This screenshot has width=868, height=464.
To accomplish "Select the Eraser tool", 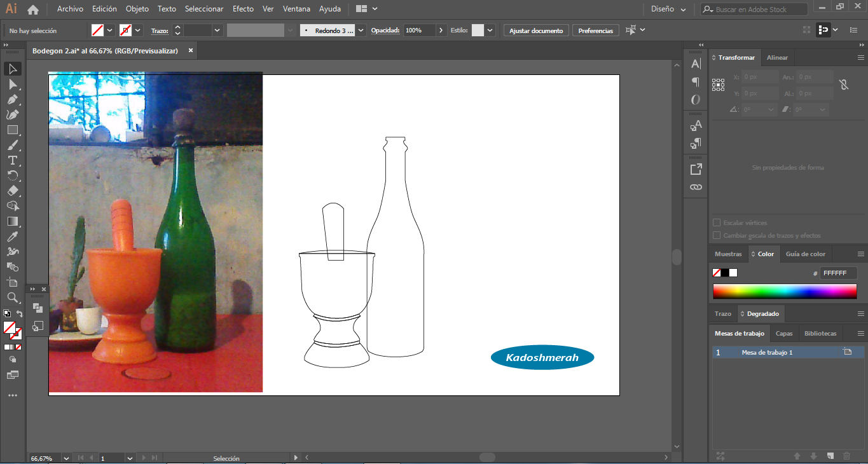I will coord(13,191).
